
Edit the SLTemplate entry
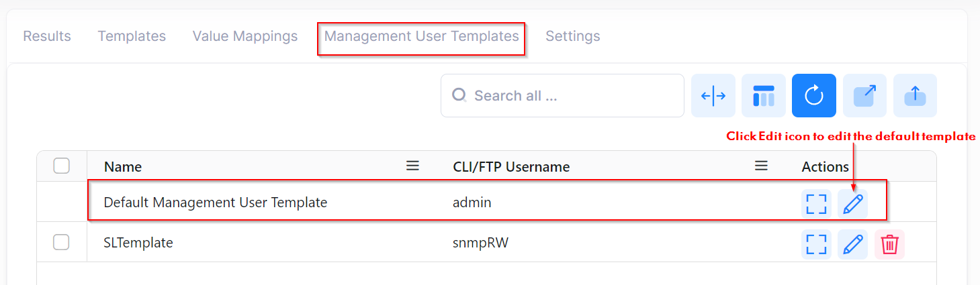coord(852,244)
